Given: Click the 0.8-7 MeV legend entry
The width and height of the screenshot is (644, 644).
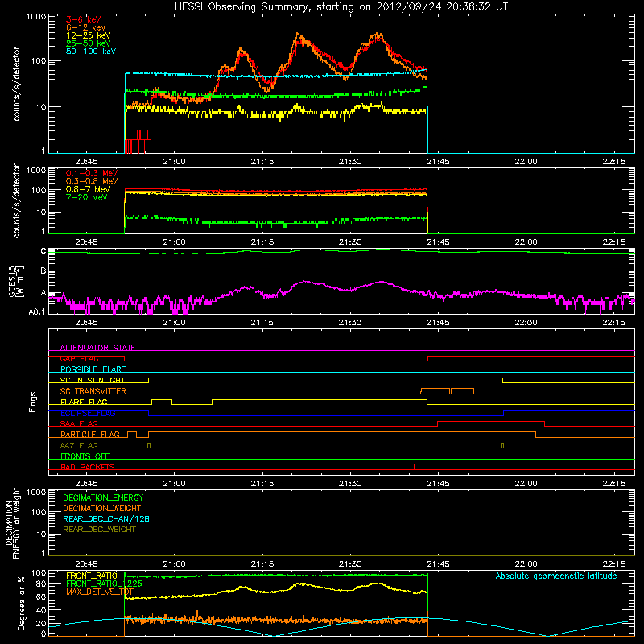Looking at the screenshot, I should (x=89, y=189).
